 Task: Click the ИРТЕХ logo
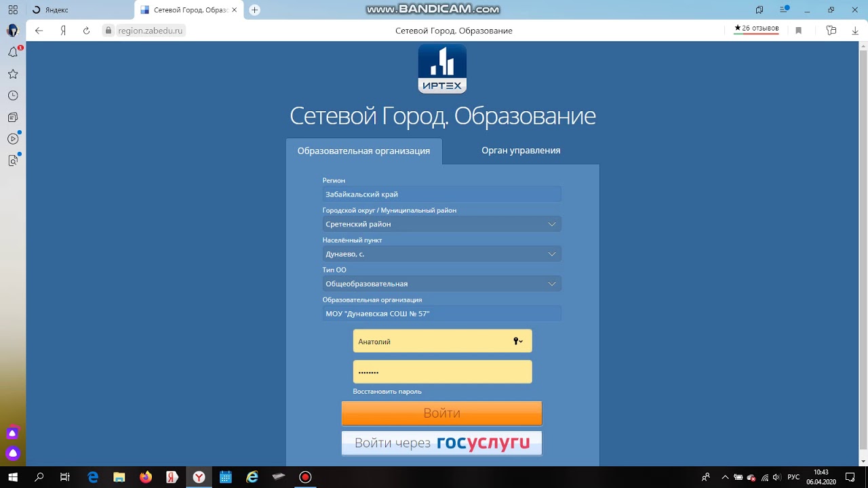coord(442,68)
